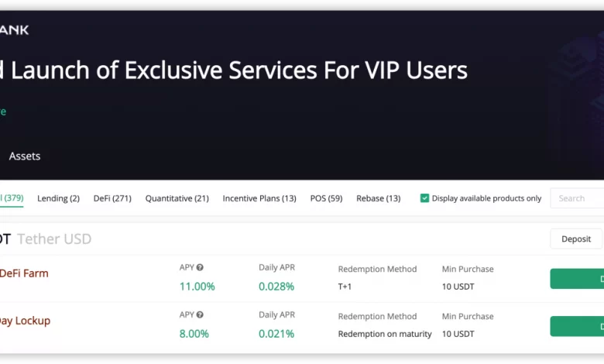Image resolution: width=604 pixels, height=364 pixels.
Task: Switch to the Quantitative (21) tab
Action: click(x=177, y=198)
